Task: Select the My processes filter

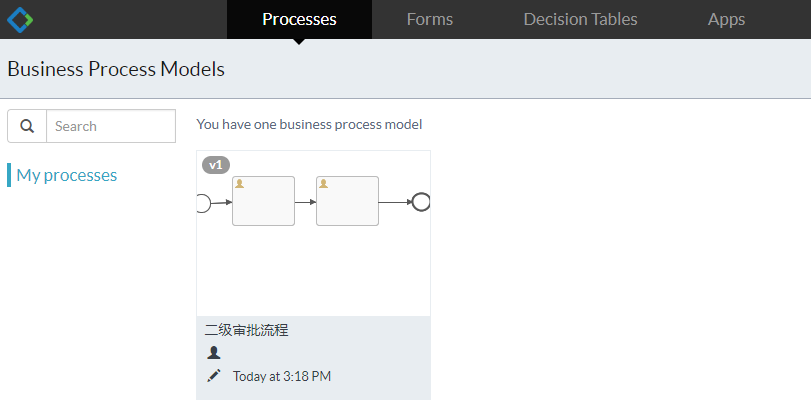Action: [x=67, y=175]
